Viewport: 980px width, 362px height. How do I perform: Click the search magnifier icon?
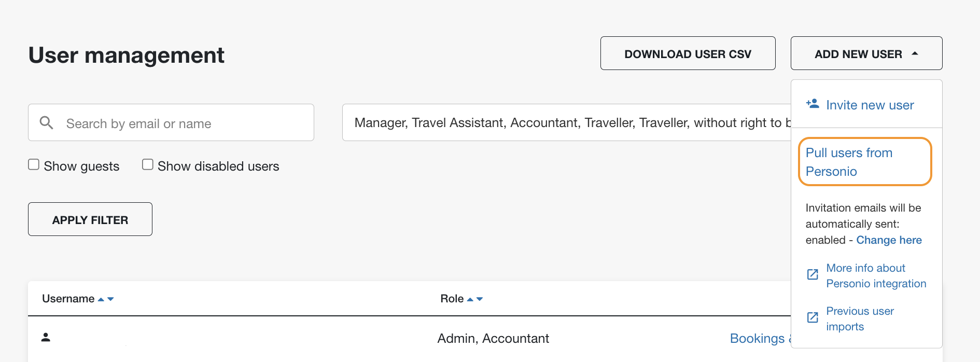click(x=47, y=123)
